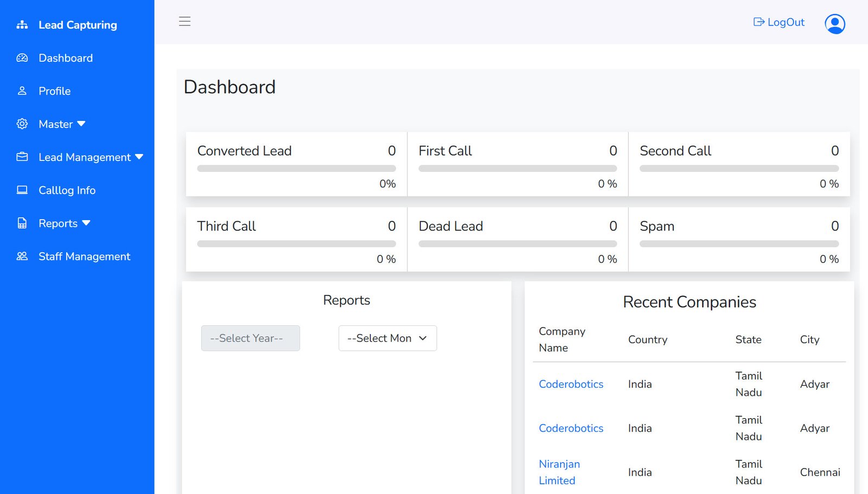Click the Second Call progress bar
The height and width of the screenshot is (494, 868).
[x=739, y=169]
